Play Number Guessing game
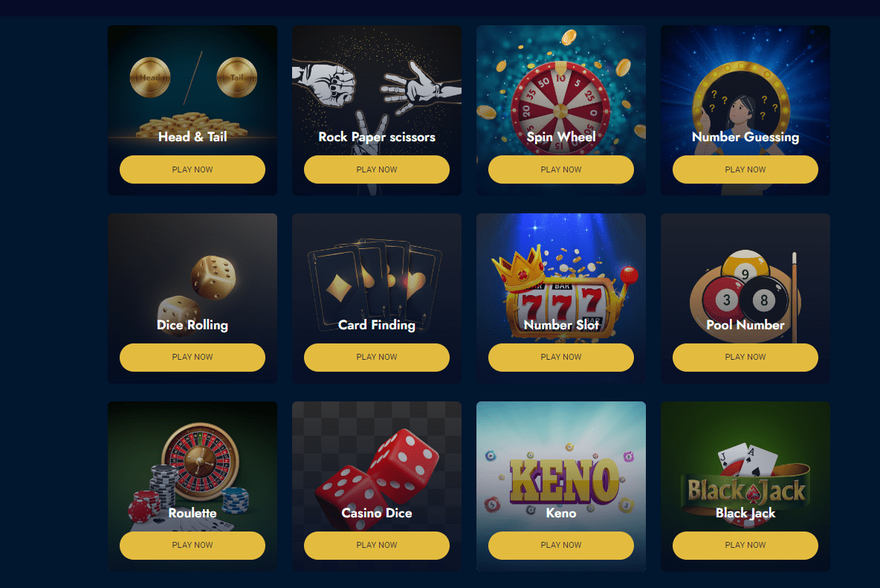This screenshot has width=880, height=588. coord(745,169)
